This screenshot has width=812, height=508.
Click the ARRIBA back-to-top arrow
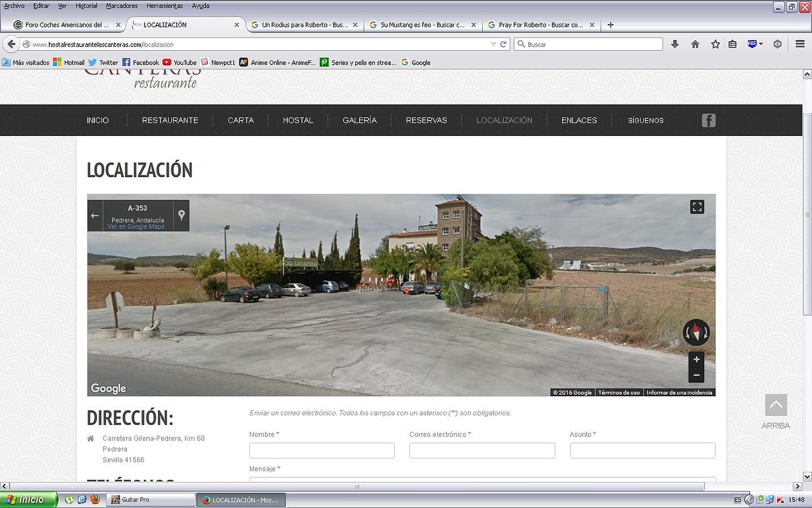point(776,405)
